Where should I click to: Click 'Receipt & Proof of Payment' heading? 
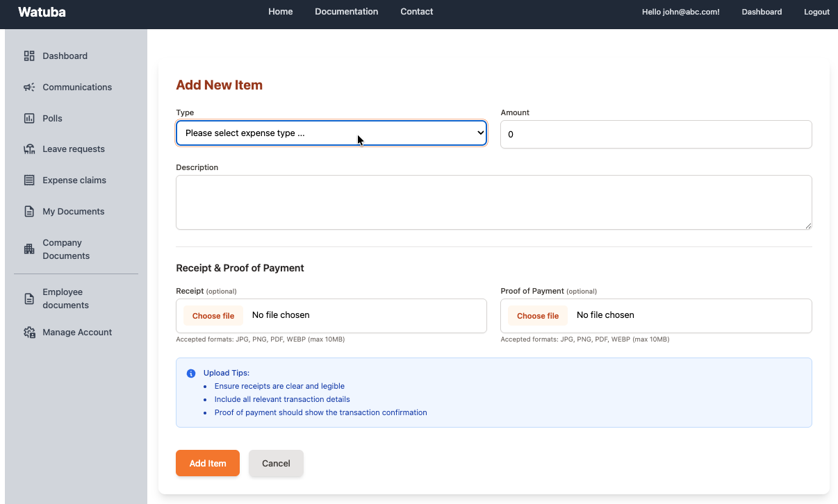pos(240,268)
